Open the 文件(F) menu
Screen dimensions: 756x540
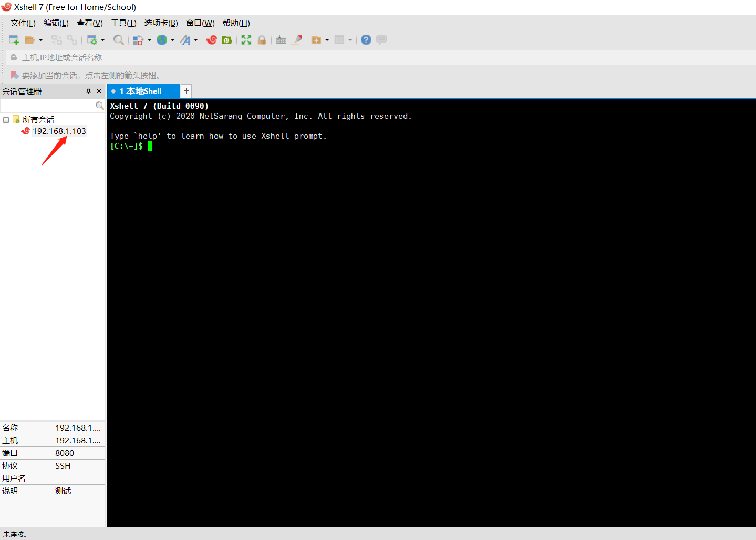pyautogui.click(x=23, y=23)
